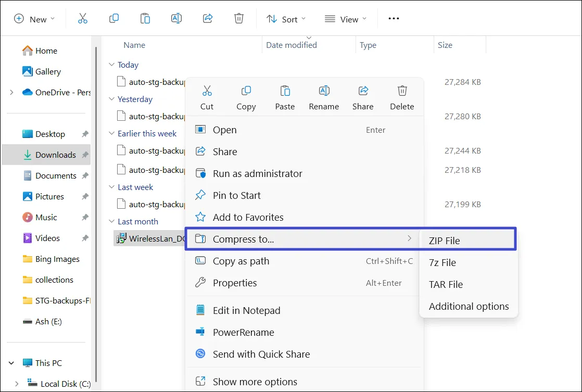The height and width of the screenshot is (392, 582).
Task: Click the toolbar trash Delete icon
Action: tap(238, 19)
